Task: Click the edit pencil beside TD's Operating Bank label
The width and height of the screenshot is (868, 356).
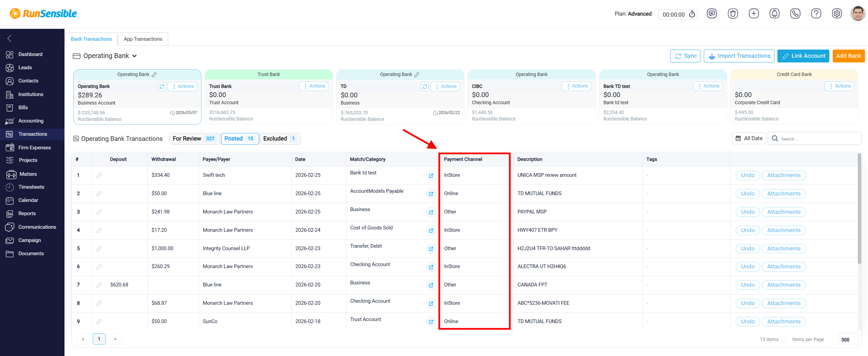Action: coord(417,75)
